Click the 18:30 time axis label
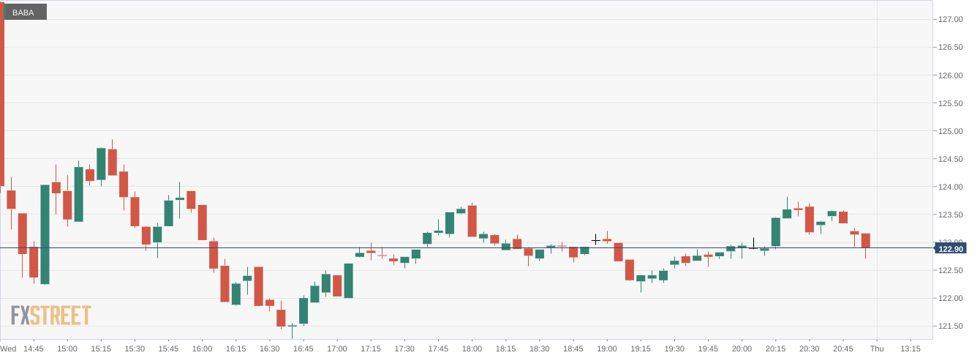 (539, 348)
